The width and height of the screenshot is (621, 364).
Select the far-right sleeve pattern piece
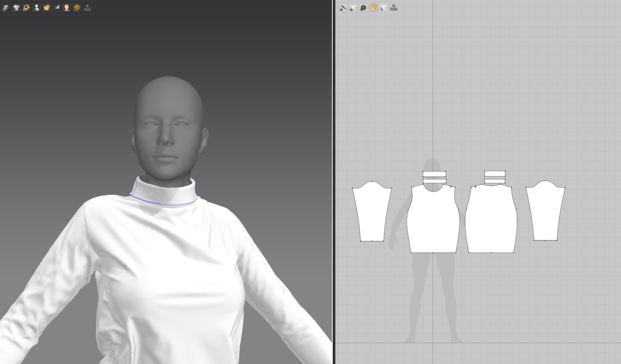pyautogui.click(x=545, y=213)
